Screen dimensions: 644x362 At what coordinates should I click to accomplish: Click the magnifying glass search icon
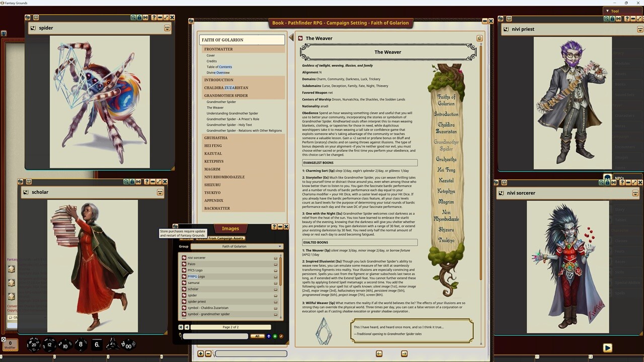[x=180, y=336]
